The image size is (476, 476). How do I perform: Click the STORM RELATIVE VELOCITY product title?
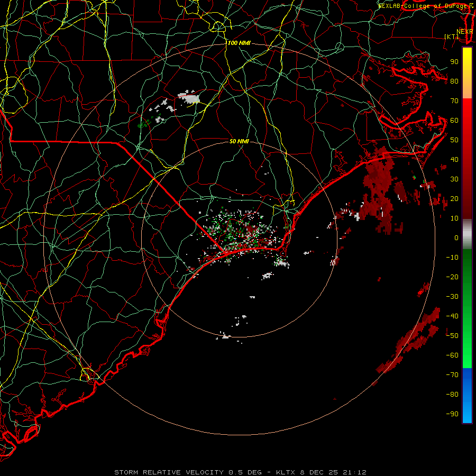169,472
